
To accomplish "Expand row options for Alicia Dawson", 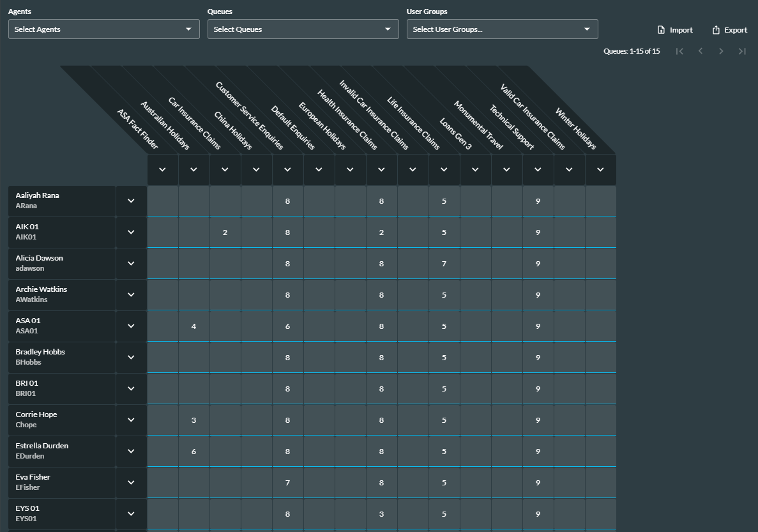I will click(131, 264).
